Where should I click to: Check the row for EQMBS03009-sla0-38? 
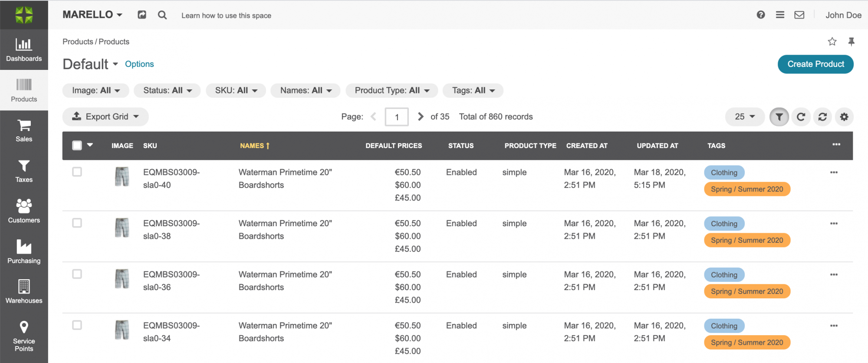click(77, 223)
